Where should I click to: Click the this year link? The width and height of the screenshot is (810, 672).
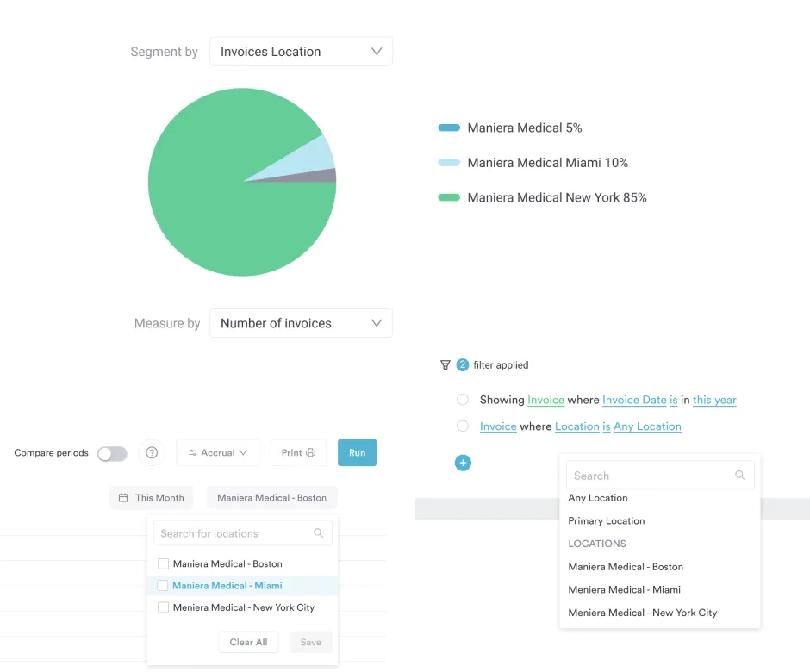pos(714,400)
